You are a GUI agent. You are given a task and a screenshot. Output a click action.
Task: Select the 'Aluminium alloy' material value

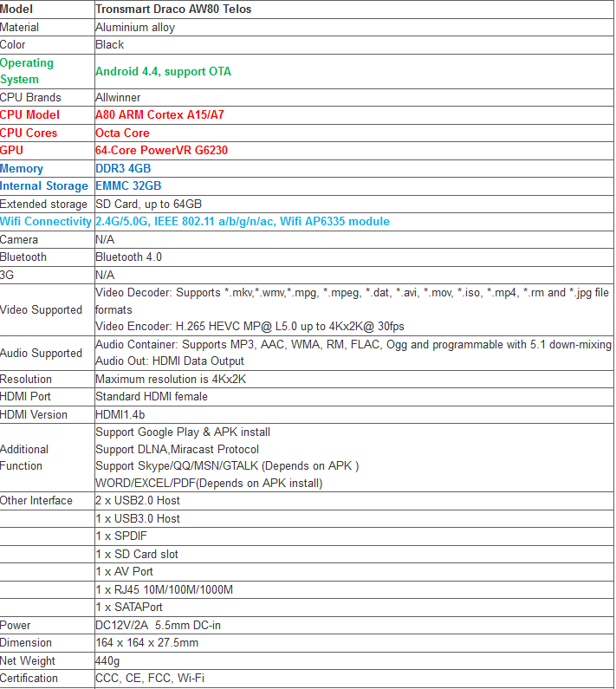tap(135, 28)
